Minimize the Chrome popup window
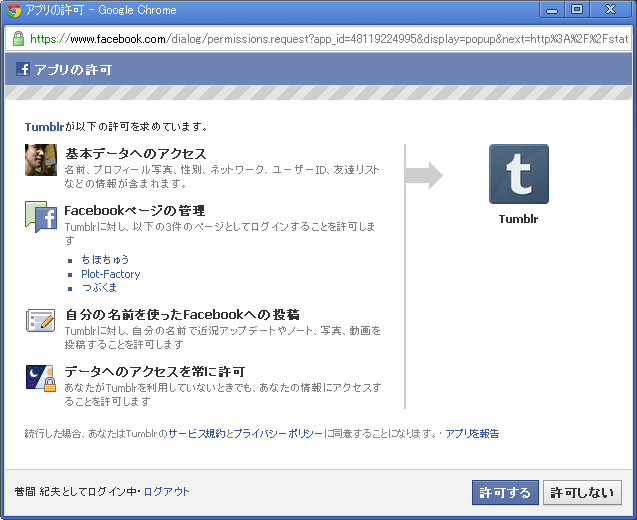 pos(552,10)
